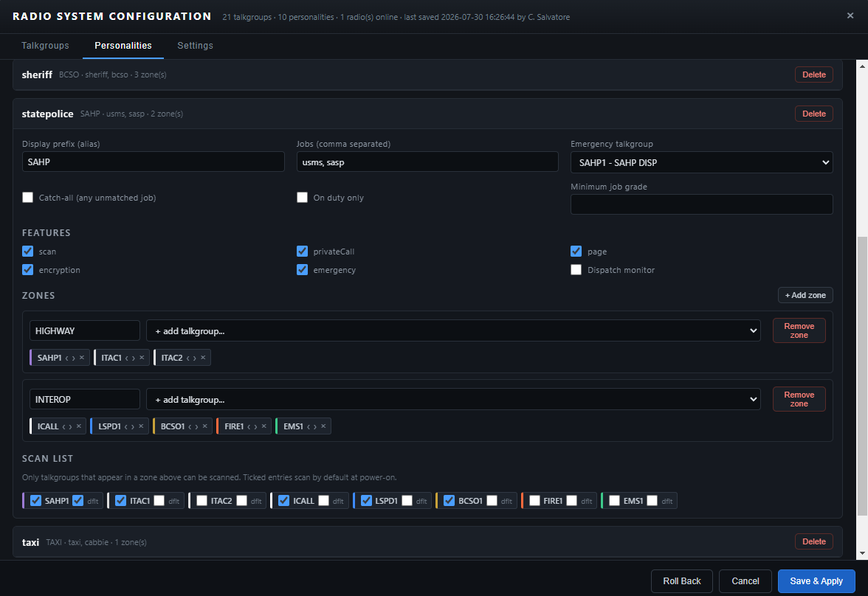This screenshot has width=868, height=596.
Task: Open the Emergency talkgroup dropdown
Action: pyautogui.click(x=701, y=162)
